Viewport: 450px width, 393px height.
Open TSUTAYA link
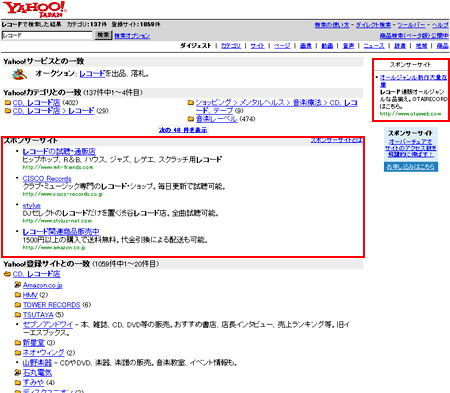(38, 315)
